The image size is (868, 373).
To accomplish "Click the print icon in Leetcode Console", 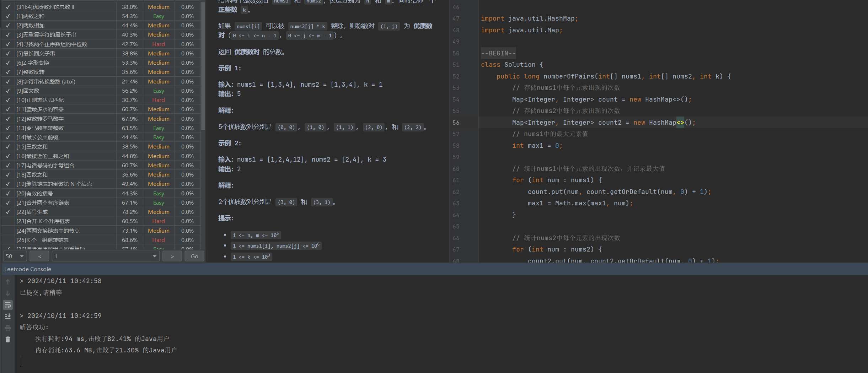I will click(8, 328).
